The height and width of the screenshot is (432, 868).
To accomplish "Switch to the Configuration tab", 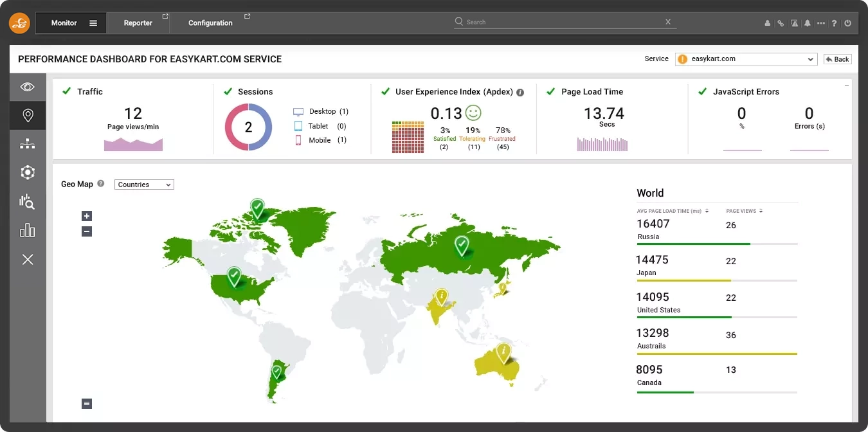I will tap(210, 23).
